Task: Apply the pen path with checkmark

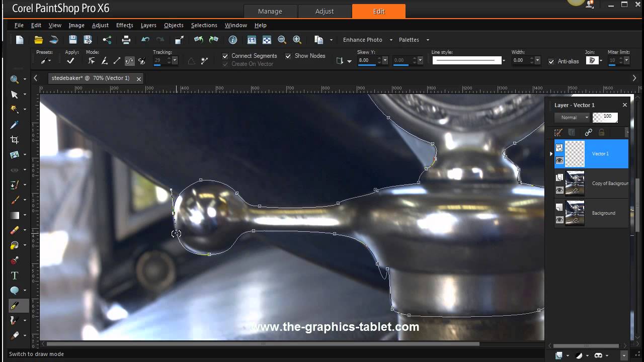Action: 70,61
